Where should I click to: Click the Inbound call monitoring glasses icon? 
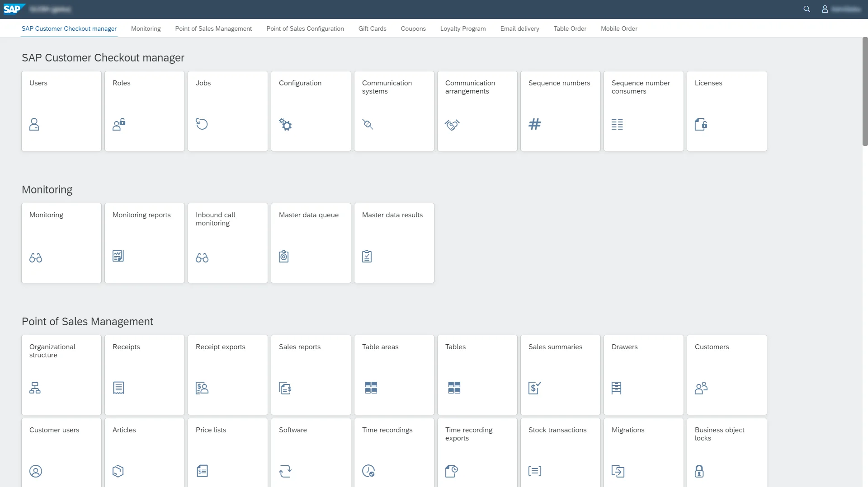(202, 258)
